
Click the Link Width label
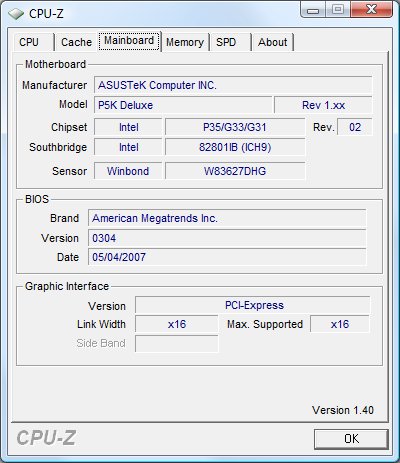click(x=101, y=324)
